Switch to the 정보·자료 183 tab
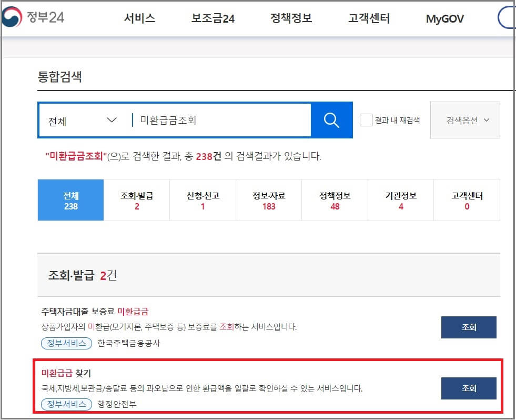516x420 pixels. point(268,200)
